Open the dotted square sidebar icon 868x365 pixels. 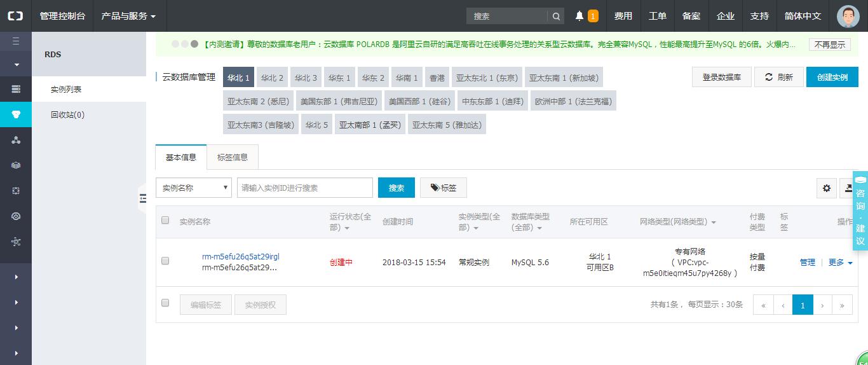(16, 191)
